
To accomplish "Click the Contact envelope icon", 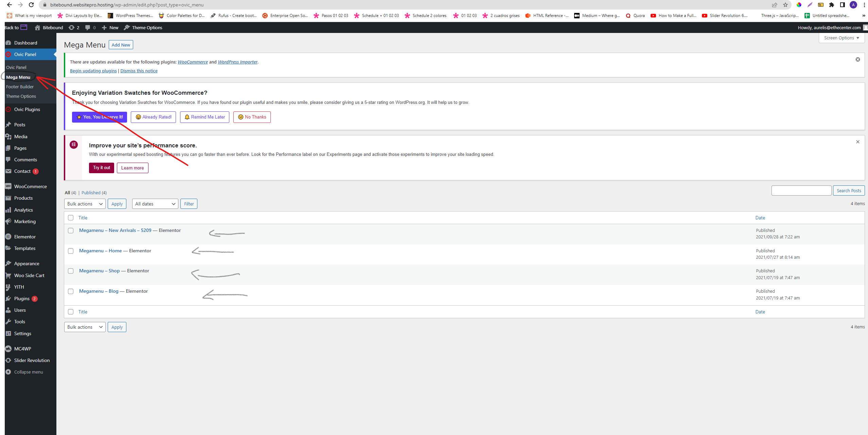I will [8, 171].
